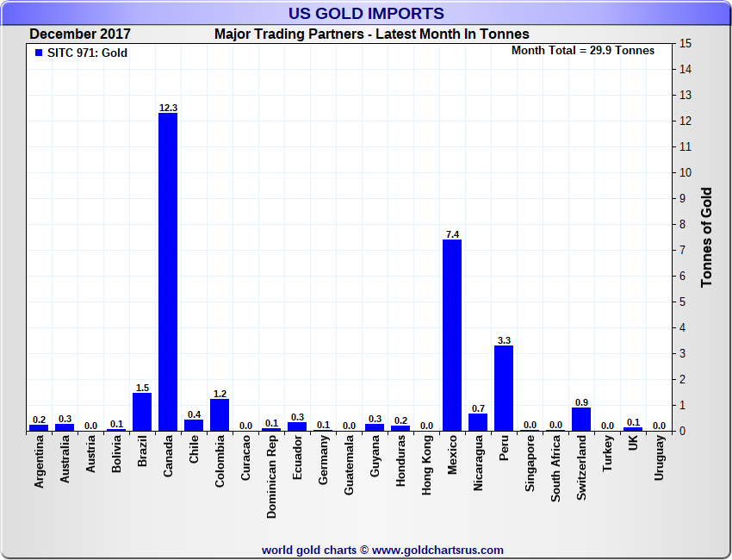The height and width of the screenshot is (560, 732).
Task: Click the 'South Africa' axis label
Action: tap(555, 469)
